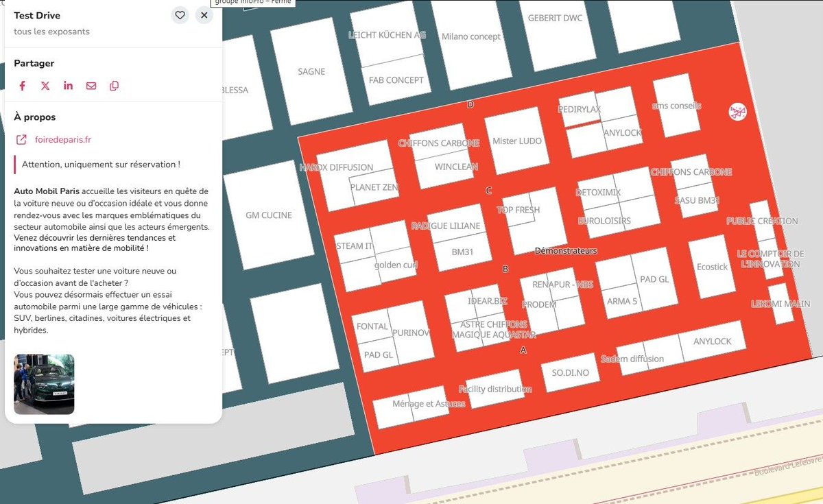
Task: Select the SAGNE booth
Action: [x=311, y=71]
